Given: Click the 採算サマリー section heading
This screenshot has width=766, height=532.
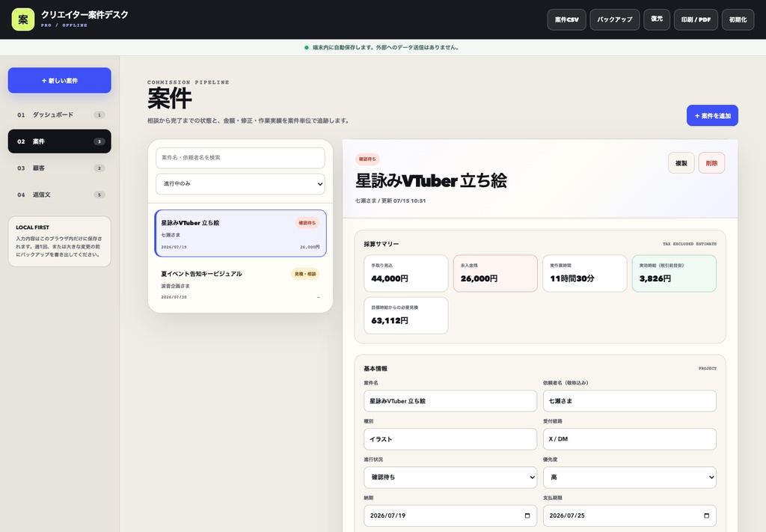Looking at the screenshot, I should click(x=381, y=244).
